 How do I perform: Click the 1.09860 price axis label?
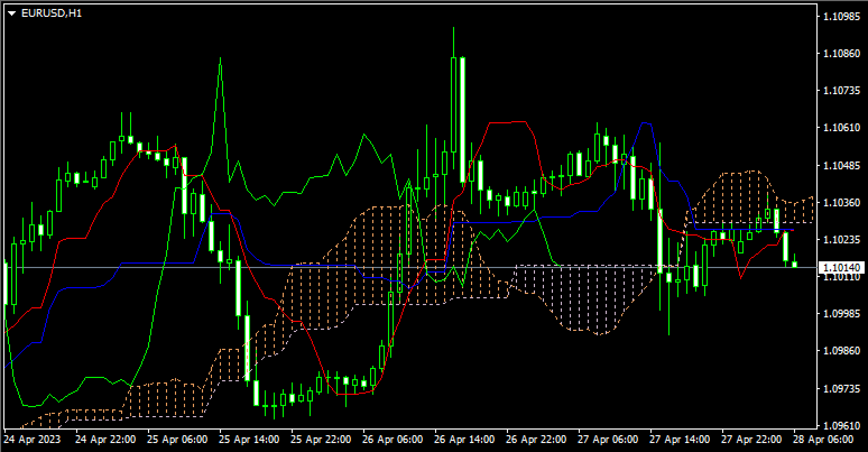coord(843,350)
